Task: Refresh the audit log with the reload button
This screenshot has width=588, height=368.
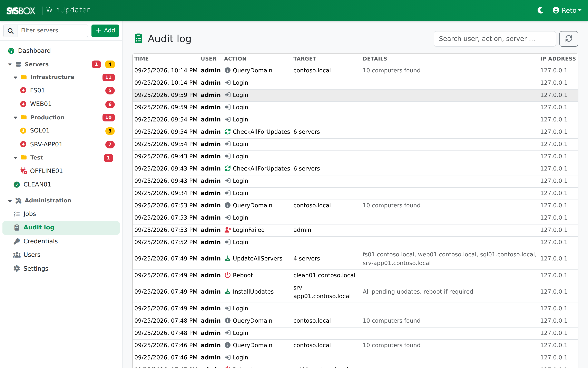Action: (x=569, y=39)
